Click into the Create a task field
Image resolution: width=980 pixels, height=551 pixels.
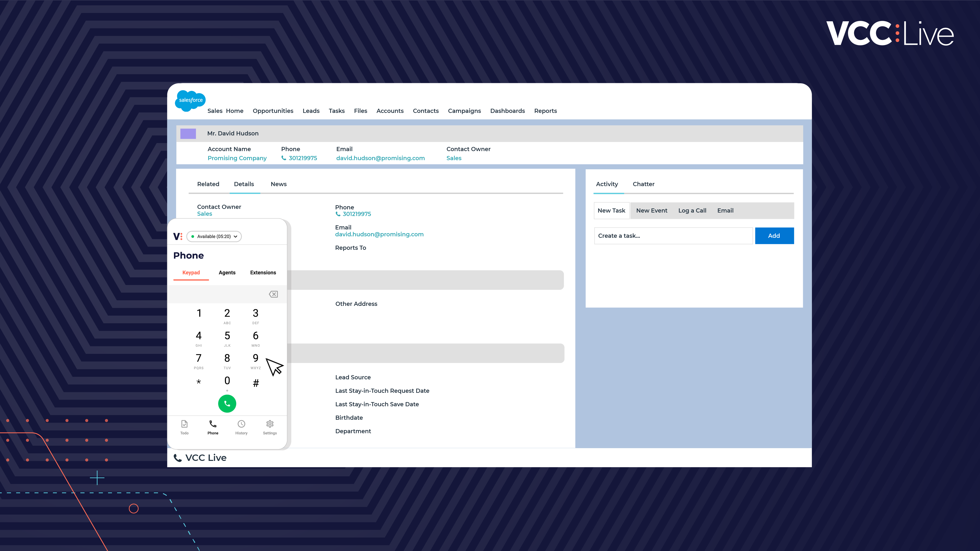(673, 236)
